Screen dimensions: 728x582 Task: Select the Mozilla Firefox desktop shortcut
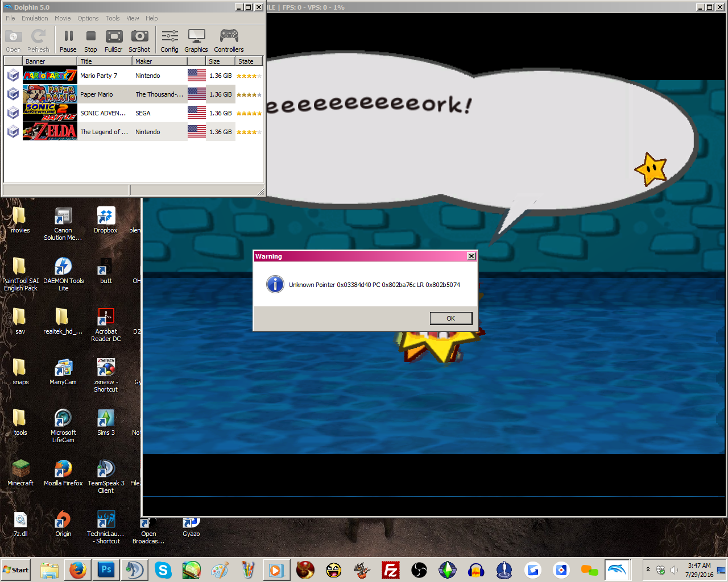pyautogui.click(x=63, y=473)
